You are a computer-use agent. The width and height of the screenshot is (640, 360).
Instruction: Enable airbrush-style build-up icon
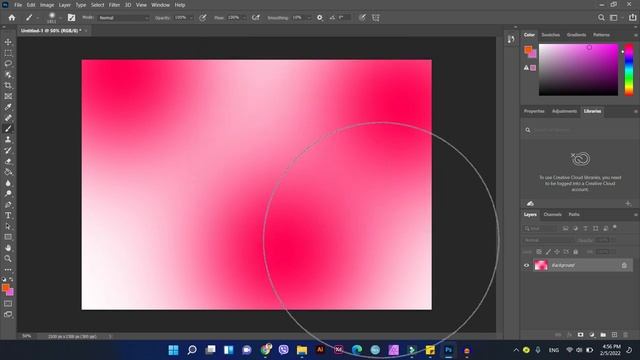point(256,18)
